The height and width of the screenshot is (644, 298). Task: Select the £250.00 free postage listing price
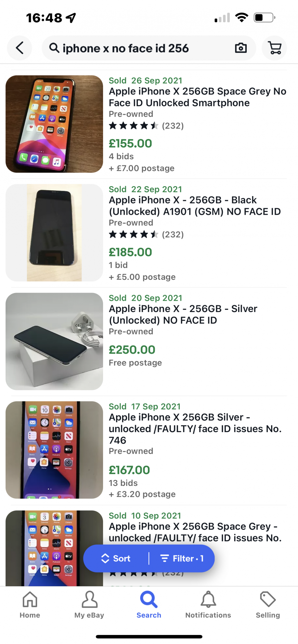132,350
